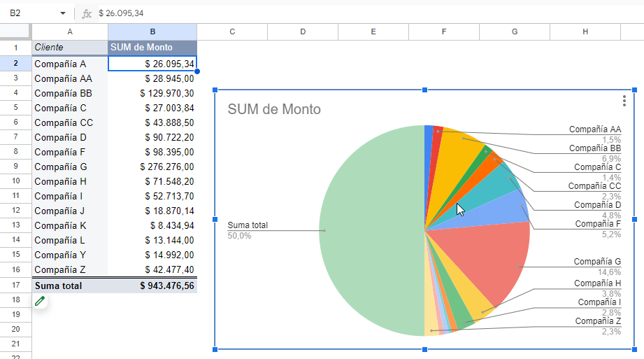This screenshot has height=359, width=644.
Task: Select row 1 header
Action: coord(15,48)
